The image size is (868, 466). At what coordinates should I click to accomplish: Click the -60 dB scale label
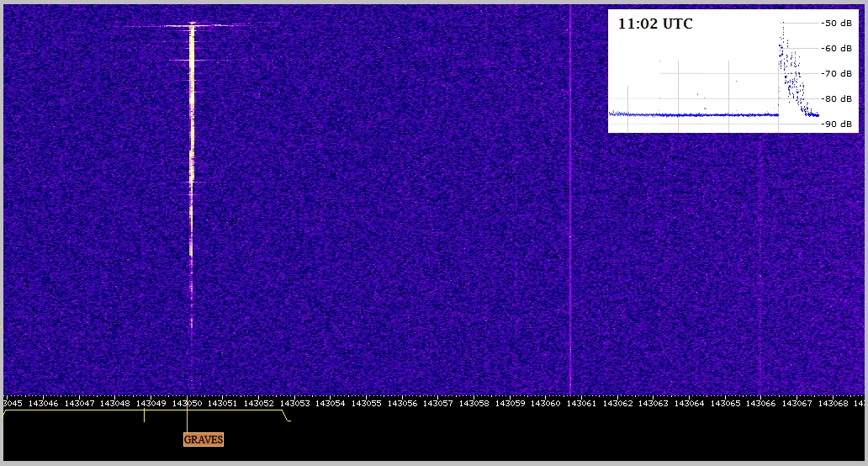836,49
